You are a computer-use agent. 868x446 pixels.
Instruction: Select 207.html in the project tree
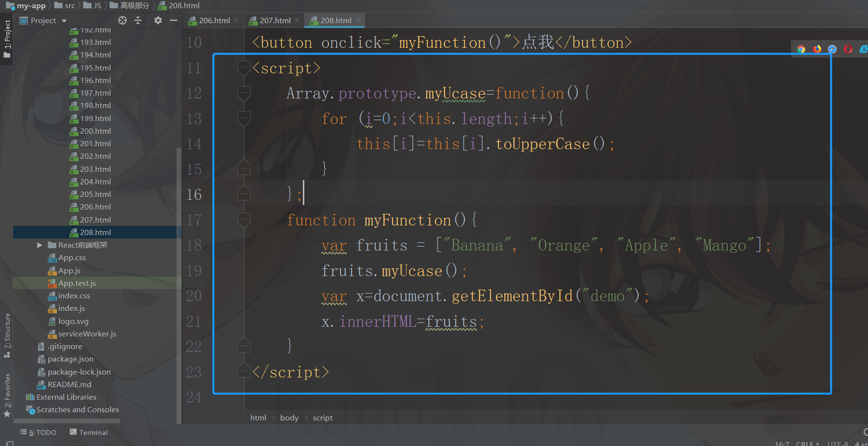[95, 220]
